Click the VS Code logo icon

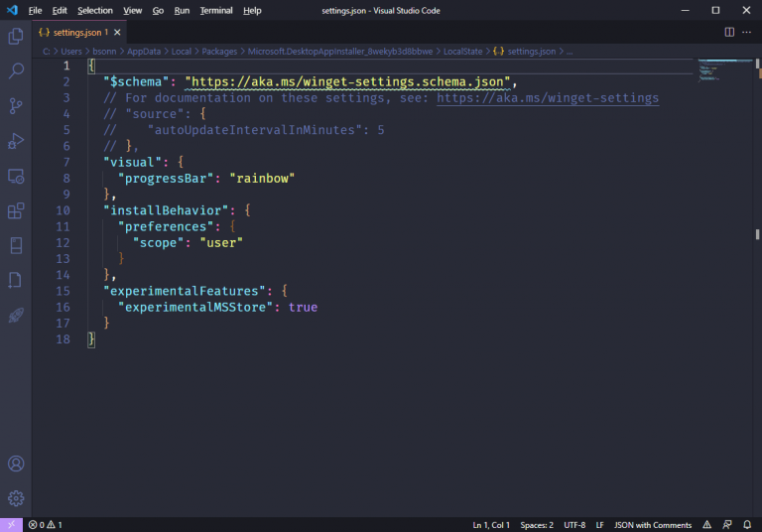tap(12, 10)
